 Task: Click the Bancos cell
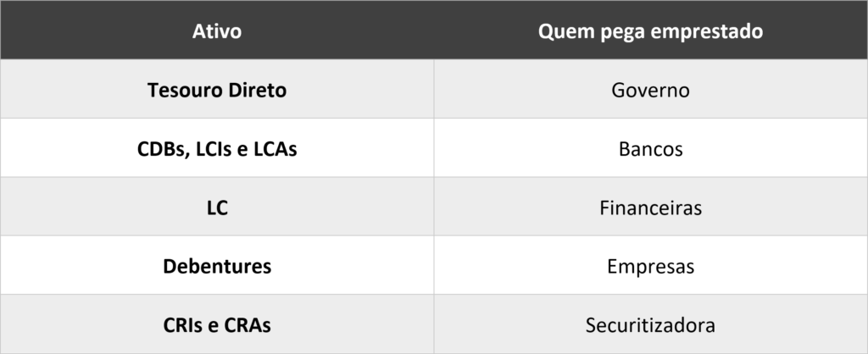pos(650,149)
